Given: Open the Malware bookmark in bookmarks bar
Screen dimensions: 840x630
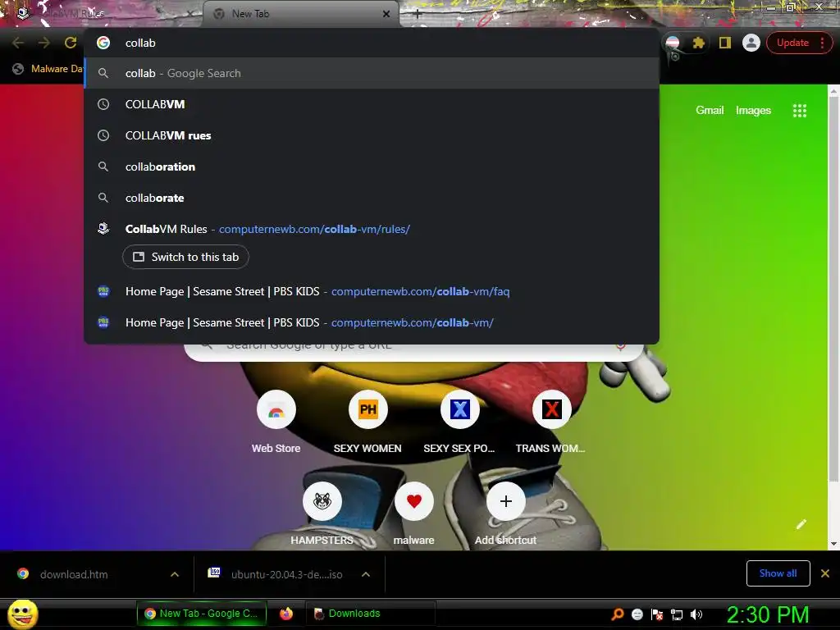Looking at the screenshot, I should pos(48,69).
